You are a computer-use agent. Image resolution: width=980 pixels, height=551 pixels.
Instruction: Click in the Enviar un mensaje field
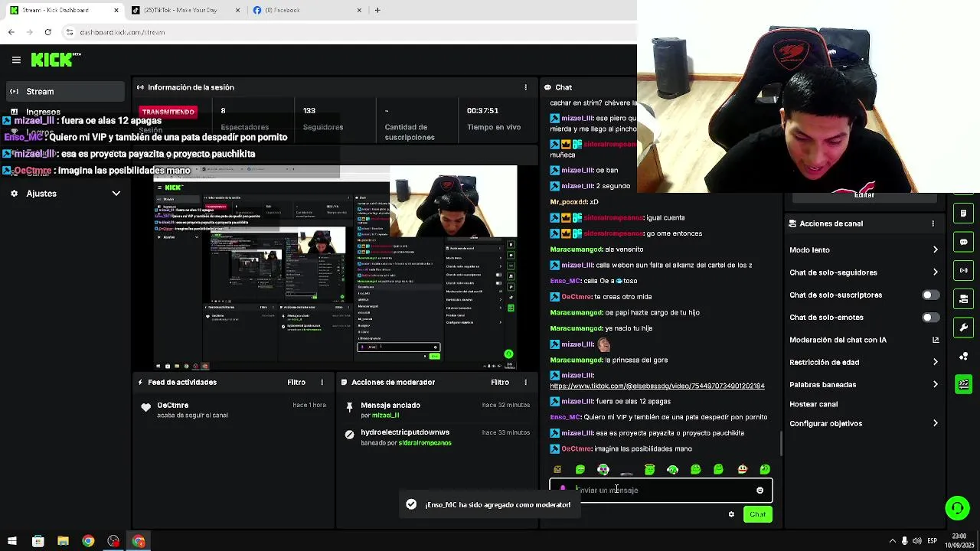coord(661,490)
